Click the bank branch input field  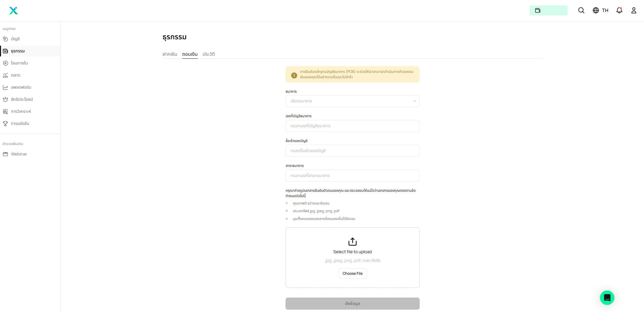pyautogui.click(x=352, y=176)
